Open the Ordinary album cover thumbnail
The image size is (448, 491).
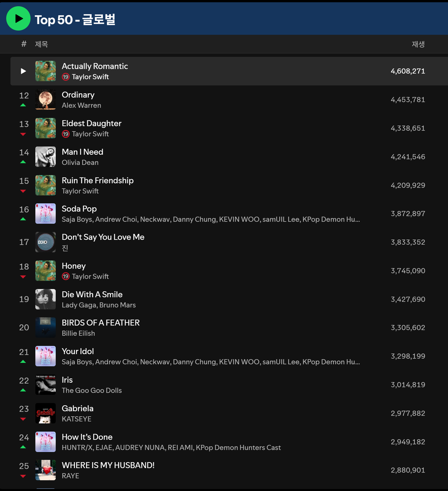[x=46, y=100]
